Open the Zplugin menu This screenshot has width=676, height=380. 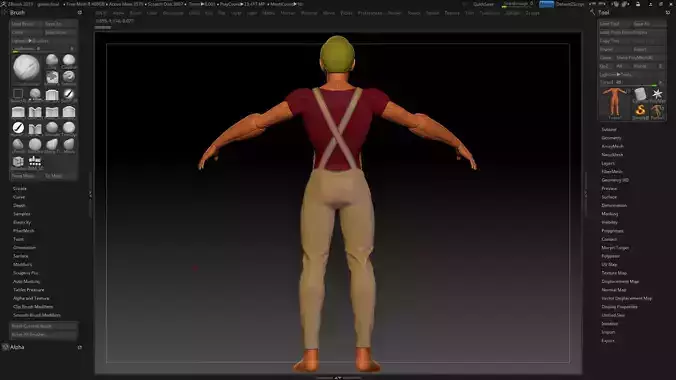coord(512,13)
